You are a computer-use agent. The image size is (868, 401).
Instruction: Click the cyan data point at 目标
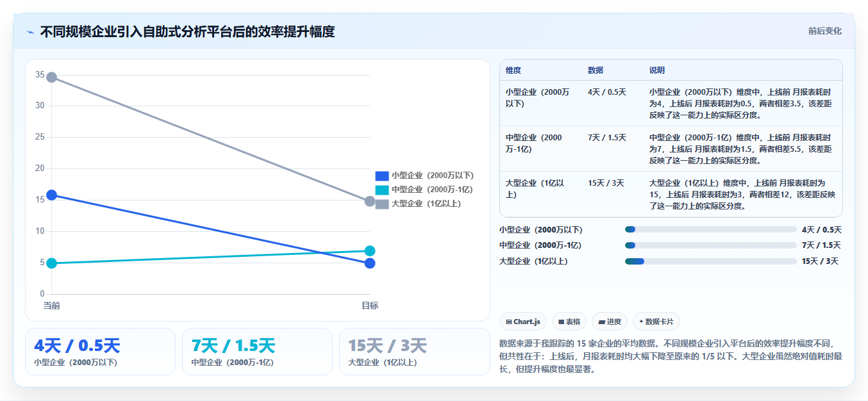tap(370, 251)
